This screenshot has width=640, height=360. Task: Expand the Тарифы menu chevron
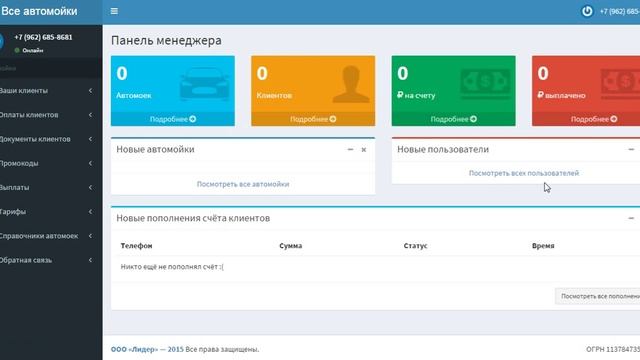(91, 212)
